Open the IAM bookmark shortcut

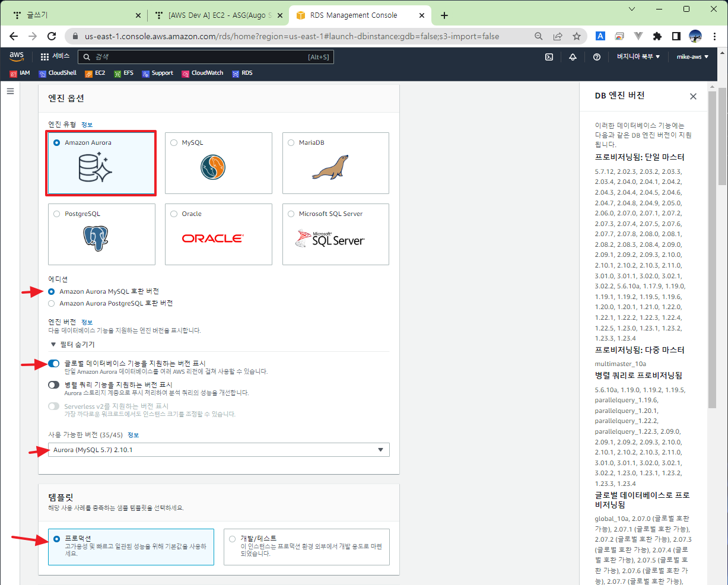(x=20, y=73)
